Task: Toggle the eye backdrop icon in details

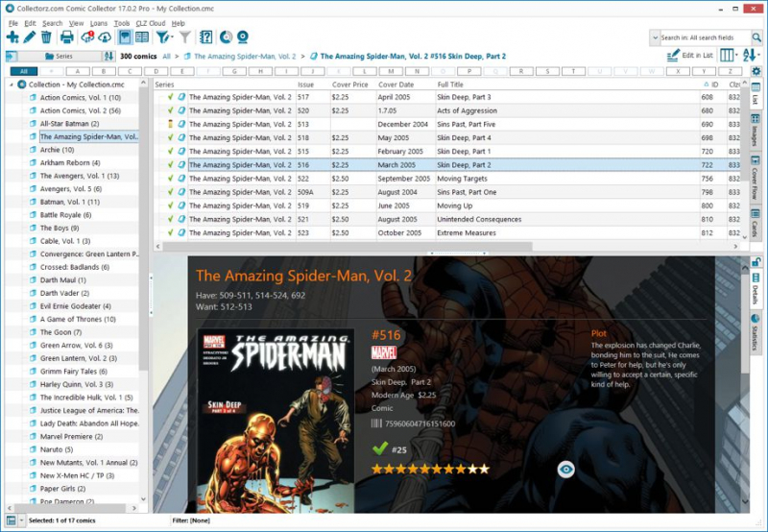Action: click(x=565, y=470)
